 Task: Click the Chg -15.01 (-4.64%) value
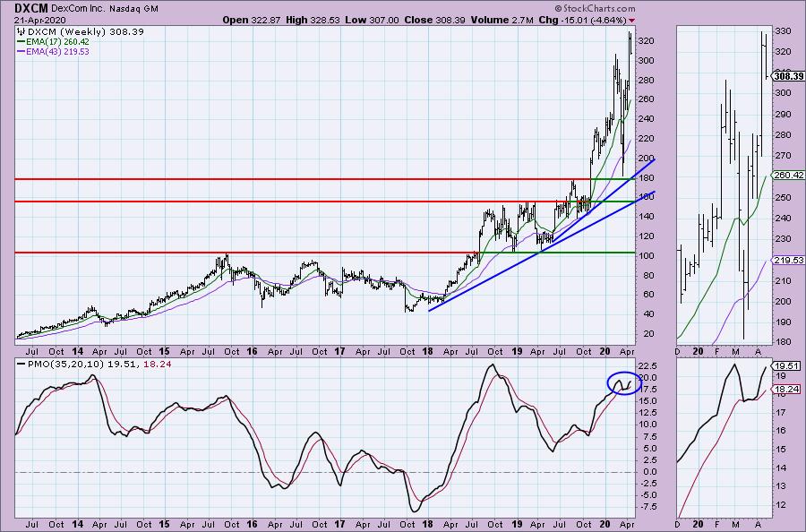coord(582,20)
